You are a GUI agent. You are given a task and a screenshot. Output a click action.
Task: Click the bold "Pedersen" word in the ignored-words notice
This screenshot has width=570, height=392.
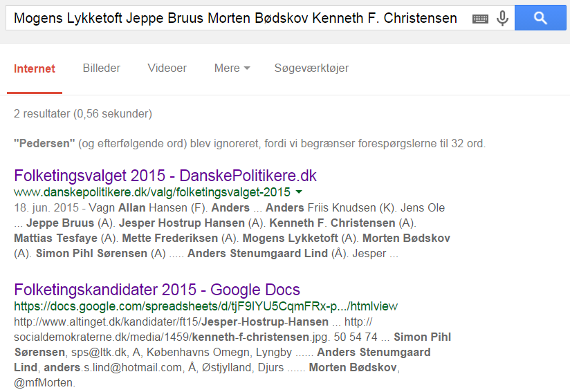pyautogui.click(x=44, y=144)
